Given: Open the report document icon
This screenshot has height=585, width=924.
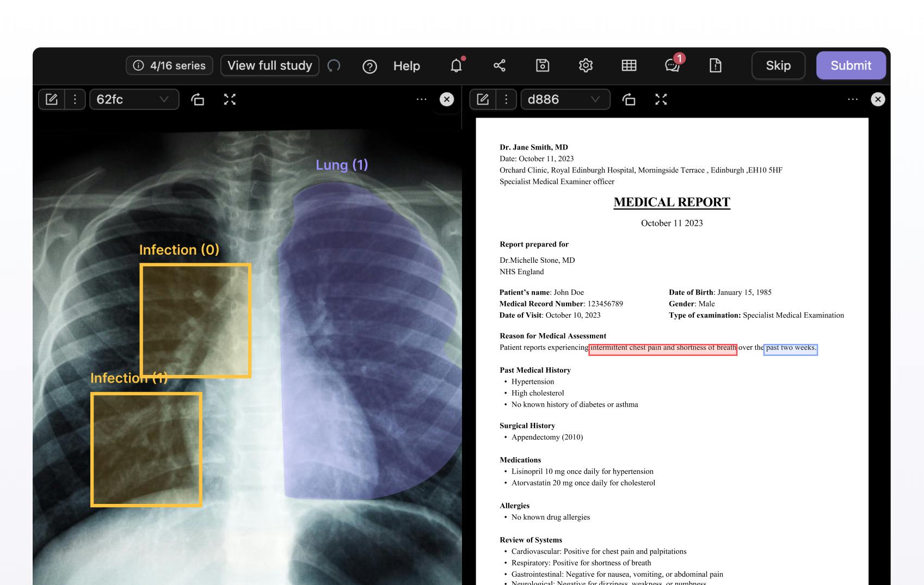Looking at the screenshot, I should click(716, 65).
